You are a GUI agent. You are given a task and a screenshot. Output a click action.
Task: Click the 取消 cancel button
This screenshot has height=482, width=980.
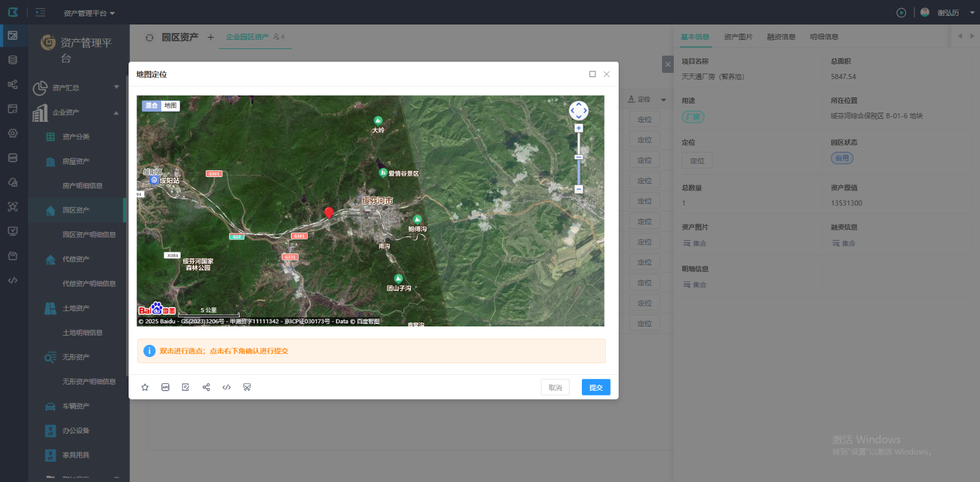click(x=555, y=388)
